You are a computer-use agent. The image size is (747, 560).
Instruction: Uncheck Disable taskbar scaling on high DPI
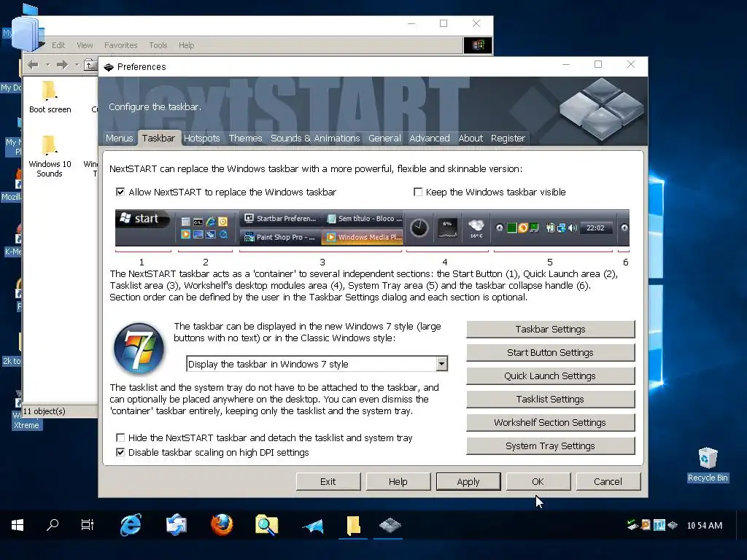pyautogui.click(x=120, y=452)
